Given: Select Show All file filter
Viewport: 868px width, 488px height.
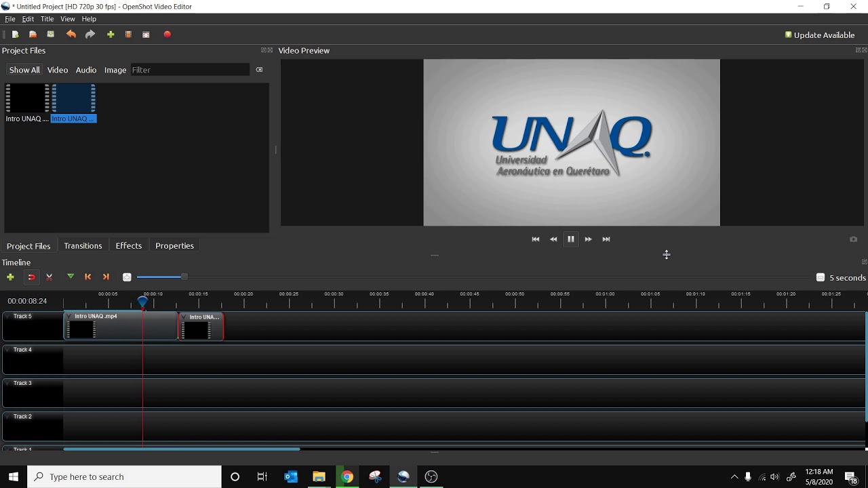Looking at the screenshot, I should (x=24, y=70).
